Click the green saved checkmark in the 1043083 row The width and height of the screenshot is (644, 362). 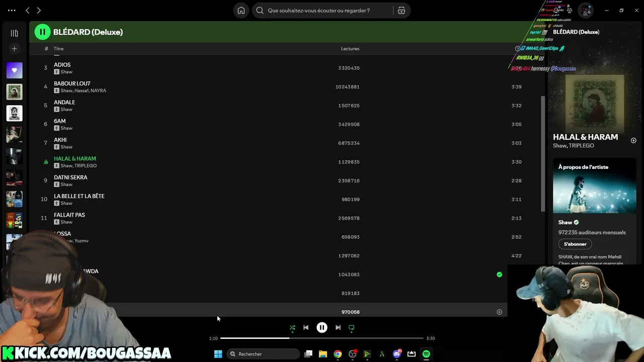(499, 275)
